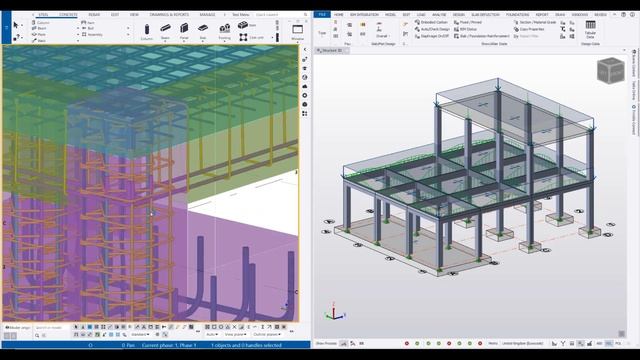Choose the Slab tool in the Concrete ribbon
640x360 pixels.
click(203, 32)
